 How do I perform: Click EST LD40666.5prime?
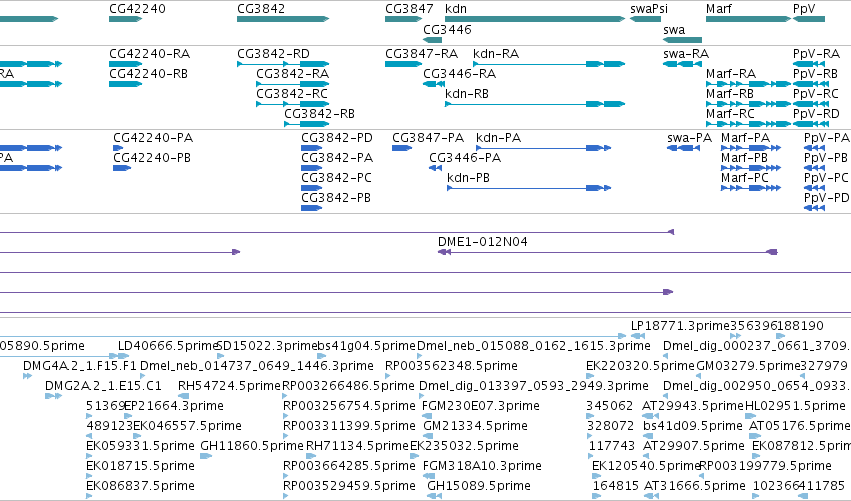click(x=168, y=346)
